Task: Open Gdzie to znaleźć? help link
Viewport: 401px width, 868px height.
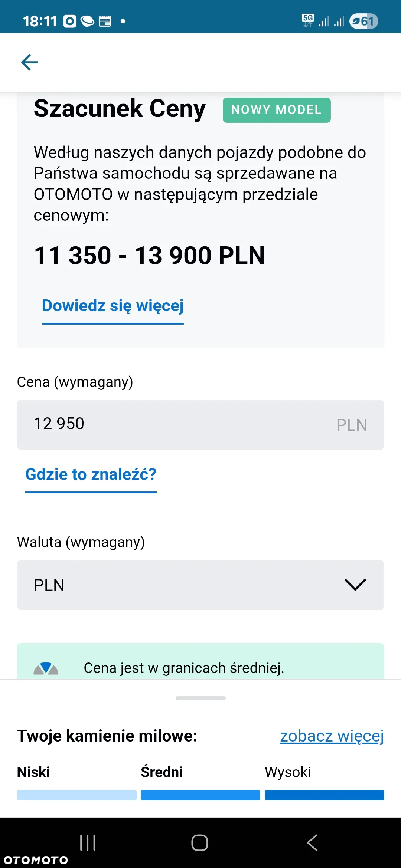Action: point(91,475)
